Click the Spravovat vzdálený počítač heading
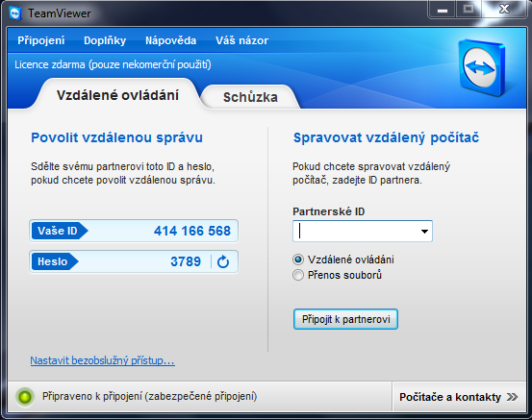Viewport: 532px width, 420px height. pos(386,138)
